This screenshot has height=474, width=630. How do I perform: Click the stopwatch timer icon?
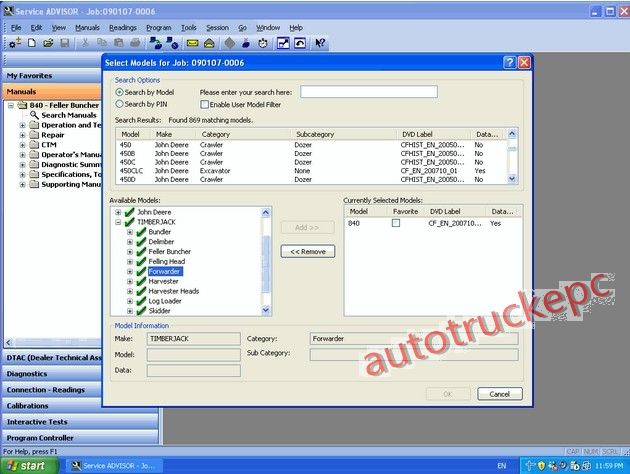[x=263, y=43]
